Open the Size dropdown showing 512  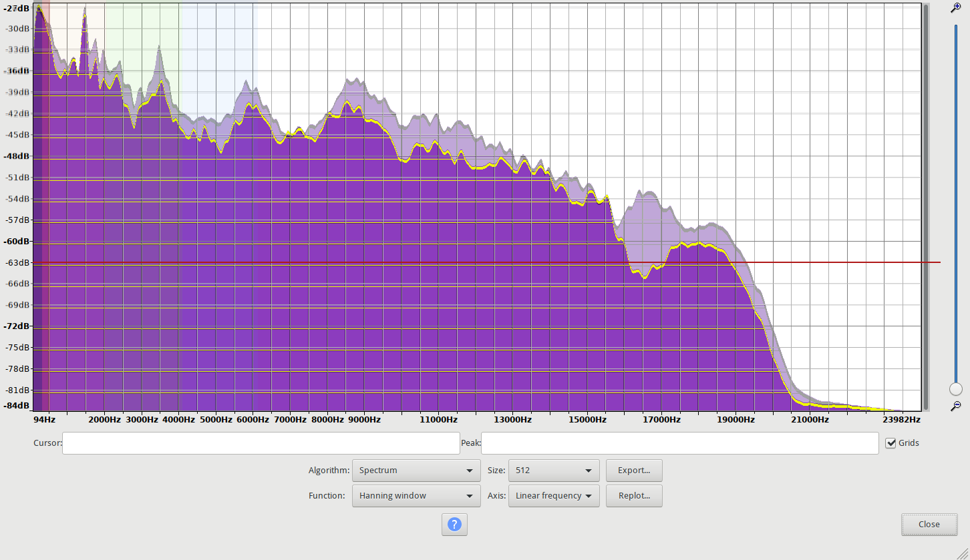pos(554,471)
